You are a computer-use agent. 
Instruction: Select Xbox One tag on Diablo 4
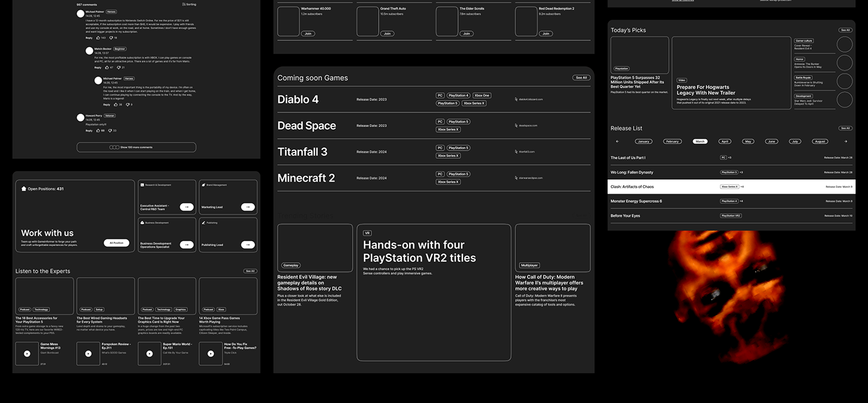tap(482, 95)
